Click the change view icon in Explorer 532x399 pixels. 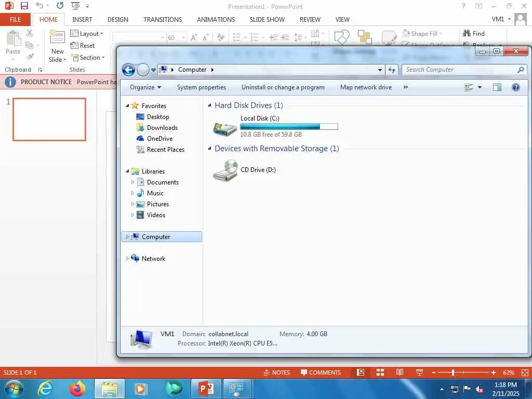coord(469,87)
